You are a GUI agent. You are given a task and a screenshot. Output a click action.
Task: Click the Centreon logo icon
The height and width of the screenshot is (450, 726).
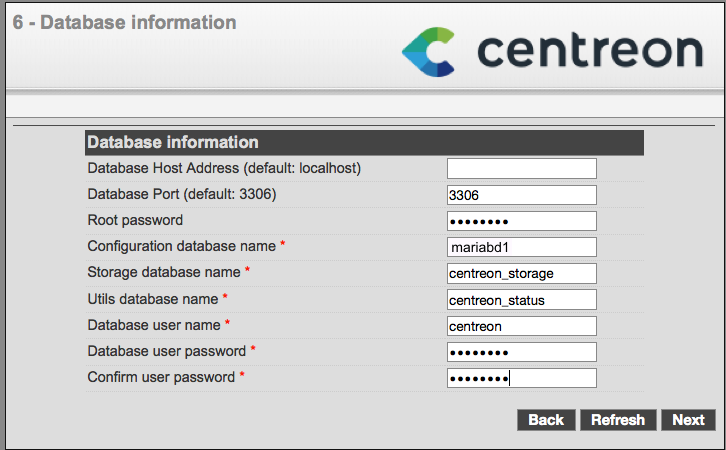428,51
